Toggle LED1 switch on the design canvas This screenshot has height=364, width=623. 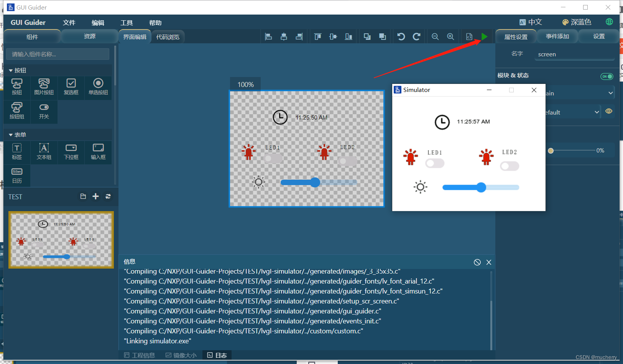(273, 158)
